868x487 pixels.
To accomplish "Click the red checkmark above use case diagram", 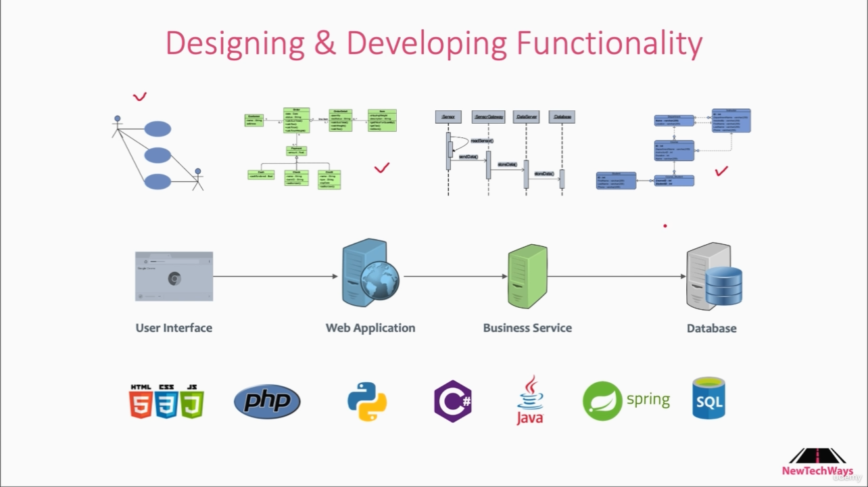I will pyautogui.click(x=140, y=97).
